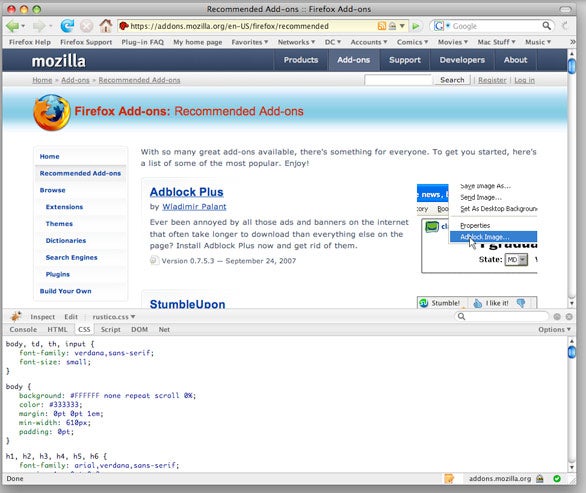Click the RSS feed icon in address bar
This screenshot has height=493, width=586.
[x=382, y=26]
